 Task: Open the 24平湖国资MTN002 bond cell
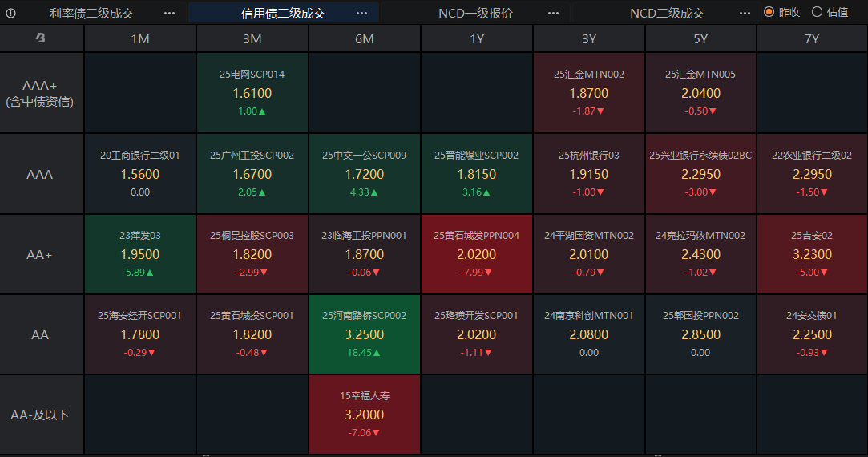[x=589, y=254]
